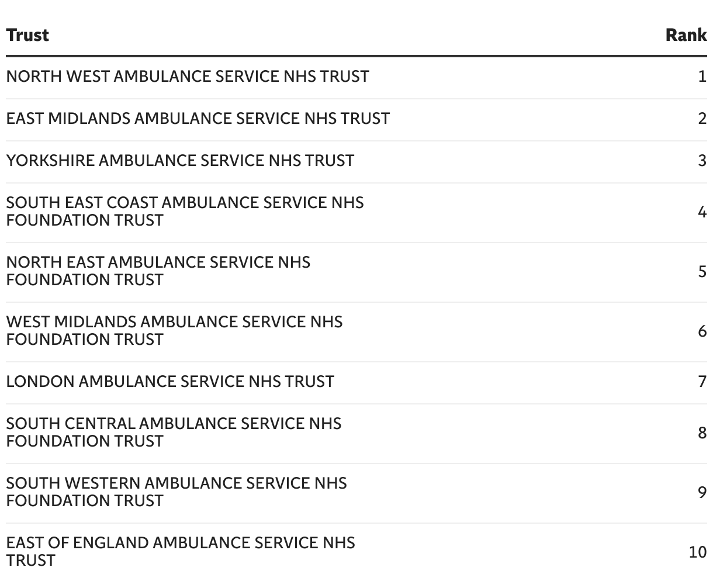Screen dimensions: 713x588
Task: Click the Rank column header
Action: tap(686, 34)
